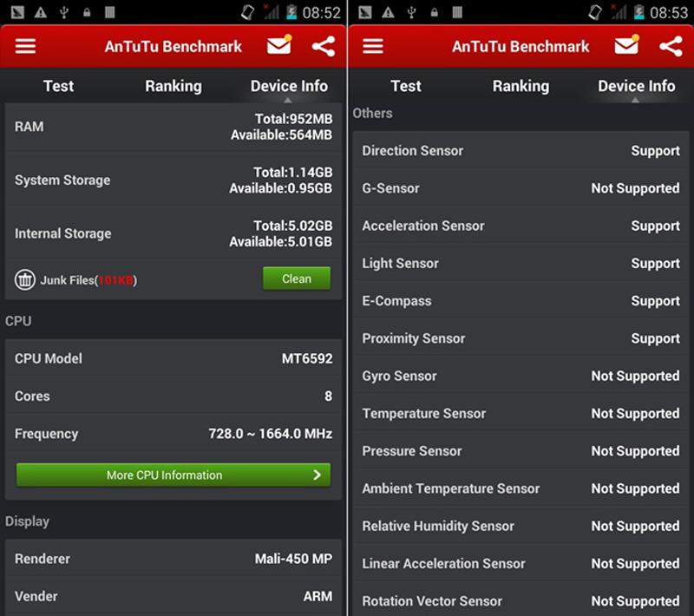This screenshot has width=694, height=616.
Task: Select the Internal Storage row label
Action: click(x=62, y=233)
